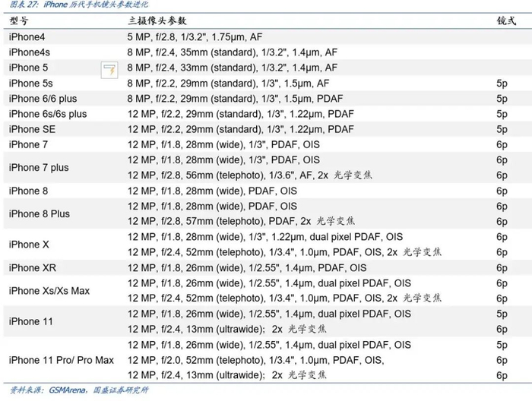This screenshot has width=532, height=401.
Task: Click the iPhone 11 model cell
Action: [x=31, y=321]
